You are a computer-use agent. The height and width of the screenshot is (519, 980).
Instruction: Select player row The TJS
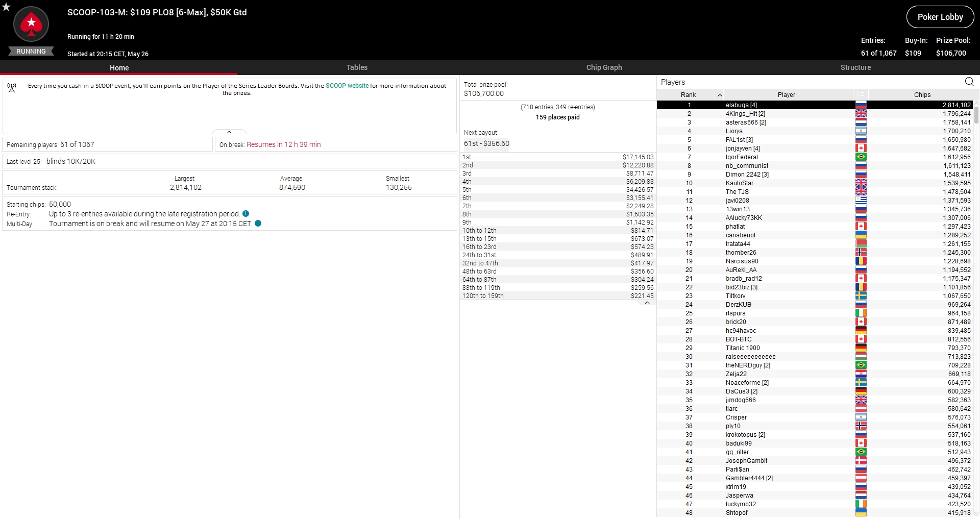(815, 192)
